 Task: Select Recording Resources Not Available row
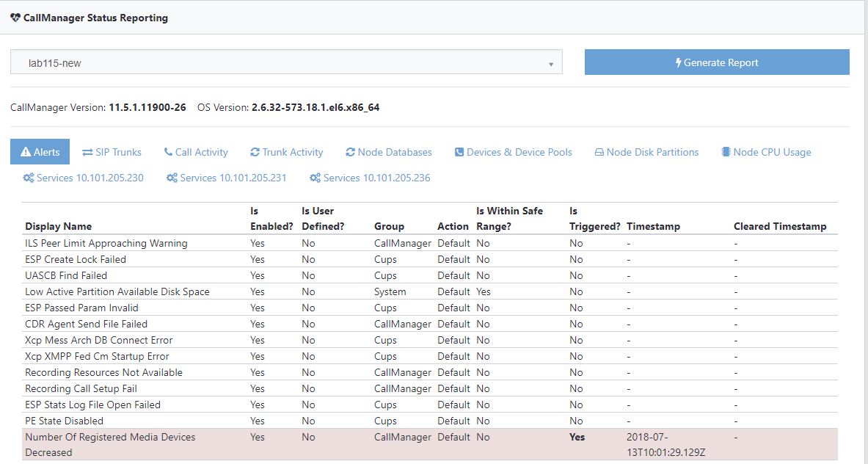[429, 372]
